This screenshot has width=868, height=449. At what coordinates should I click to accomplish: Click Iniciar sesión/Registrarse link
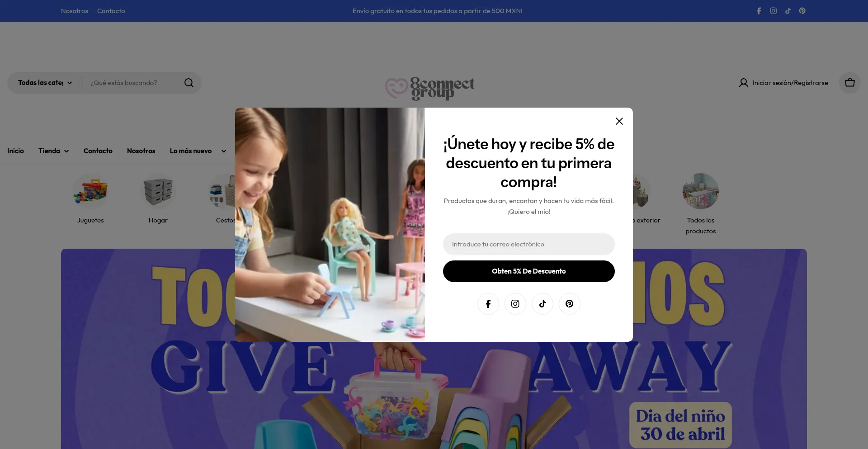pos(790,83)
